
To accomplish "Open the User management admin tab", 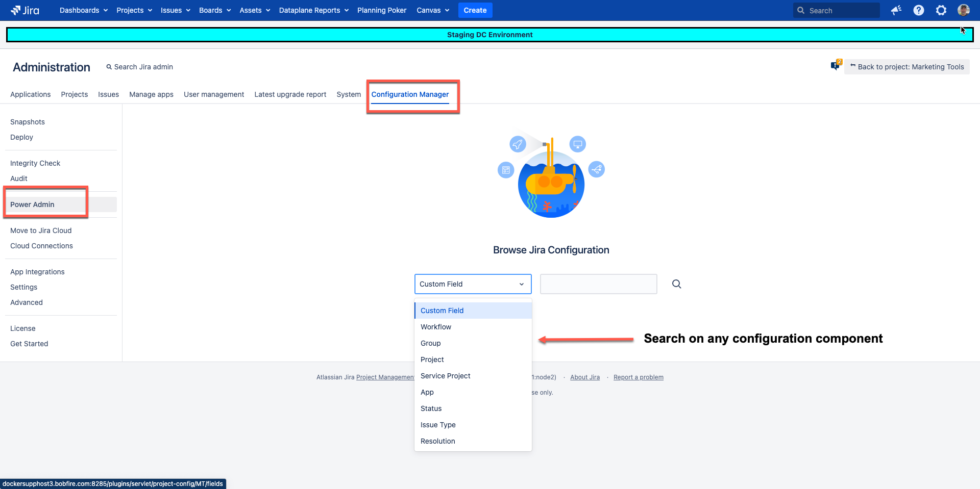I will point(214,94).
